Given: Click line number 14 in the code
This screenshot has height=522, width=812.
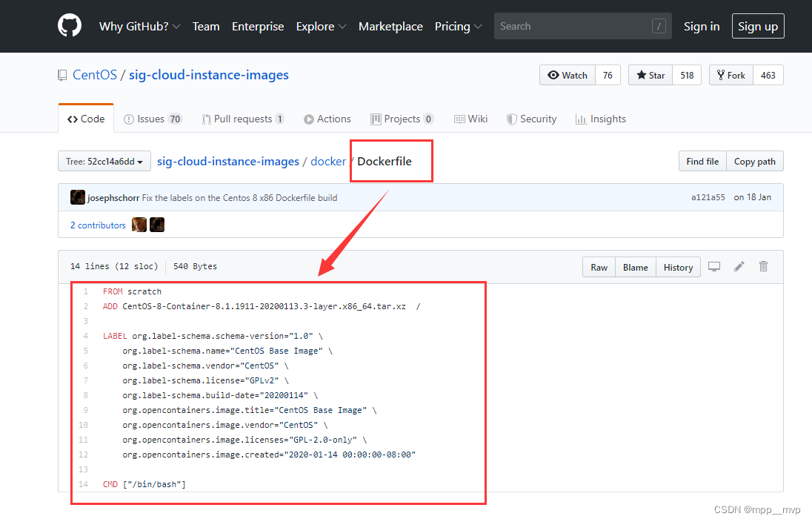Looking at the screenshot, I should click(84, 484).
